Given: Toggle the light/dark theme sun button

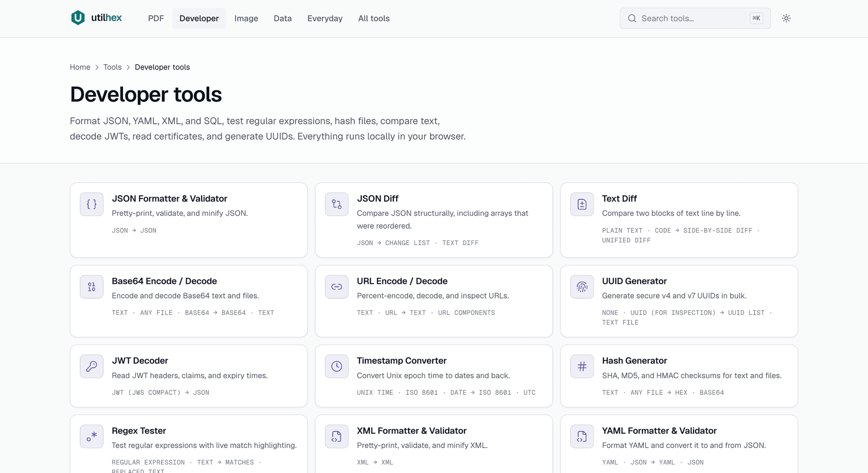Looking at the screenshot, I should click(786, 19).
